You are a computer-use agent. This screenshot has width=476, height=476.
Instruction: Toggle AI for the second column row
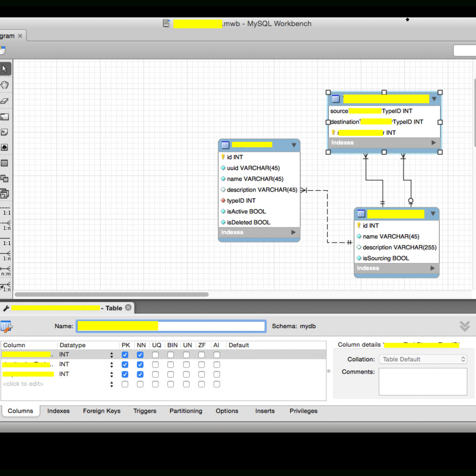click(x=217, y=364)
